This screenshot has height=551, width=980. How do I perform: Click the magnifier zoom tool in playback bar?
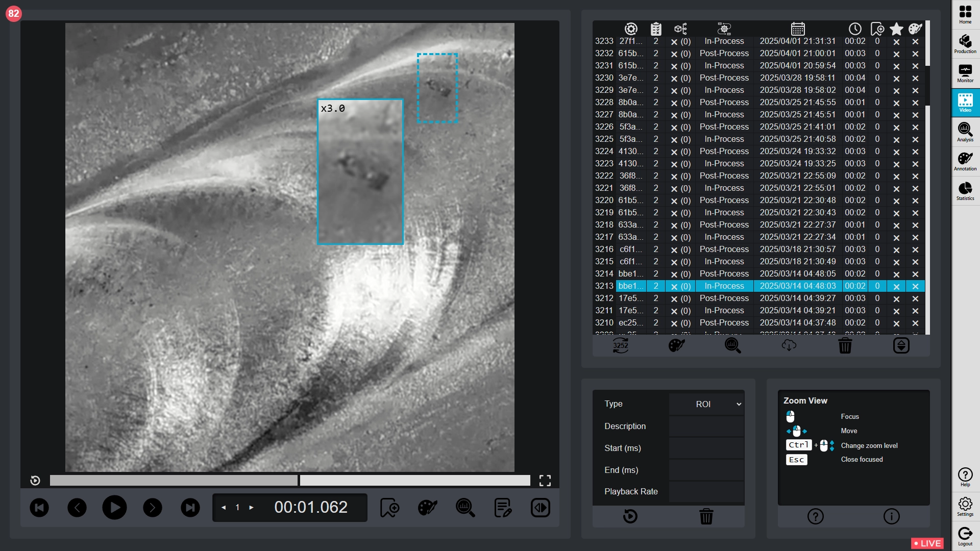[x=465, y=508]
